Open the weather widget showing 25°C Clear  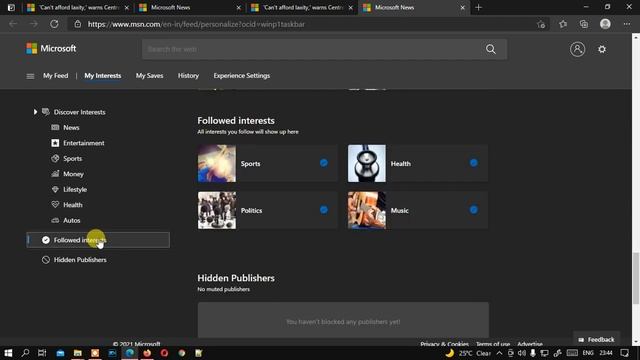pyautogui.click(x=469, y=353)
